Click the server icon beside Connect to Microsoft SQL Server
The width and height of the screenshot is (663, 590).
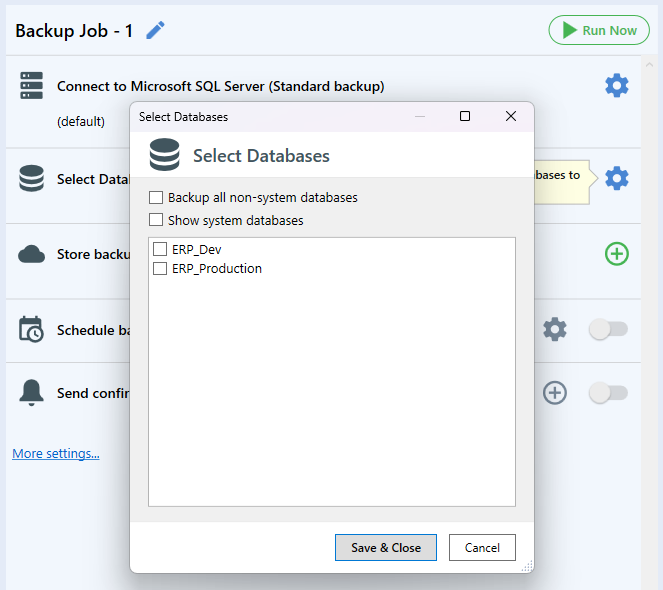coord(31,85)
